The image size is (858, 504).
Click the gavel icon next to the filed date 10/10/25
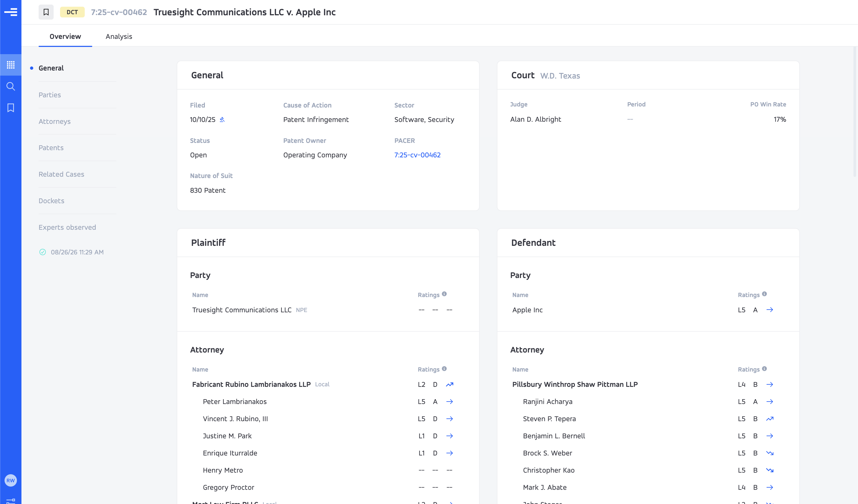[x=222, y=120]
